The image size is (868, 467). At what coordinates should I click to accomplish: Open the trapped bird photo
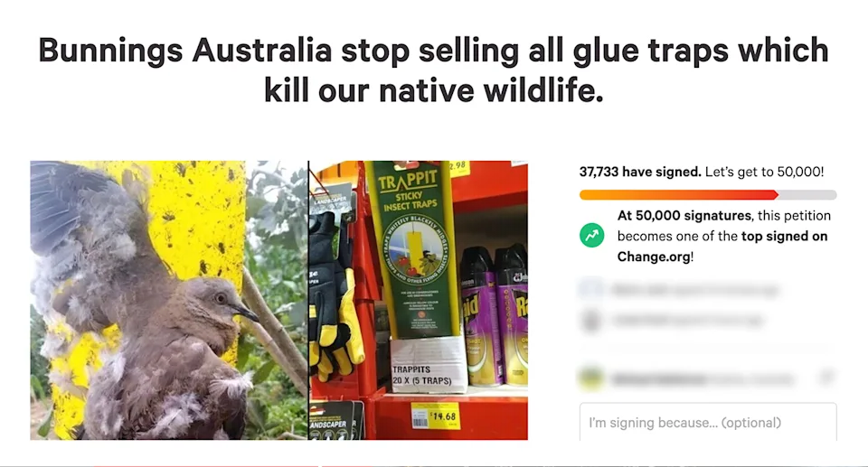pyautogui.click(x=169, y=301)
